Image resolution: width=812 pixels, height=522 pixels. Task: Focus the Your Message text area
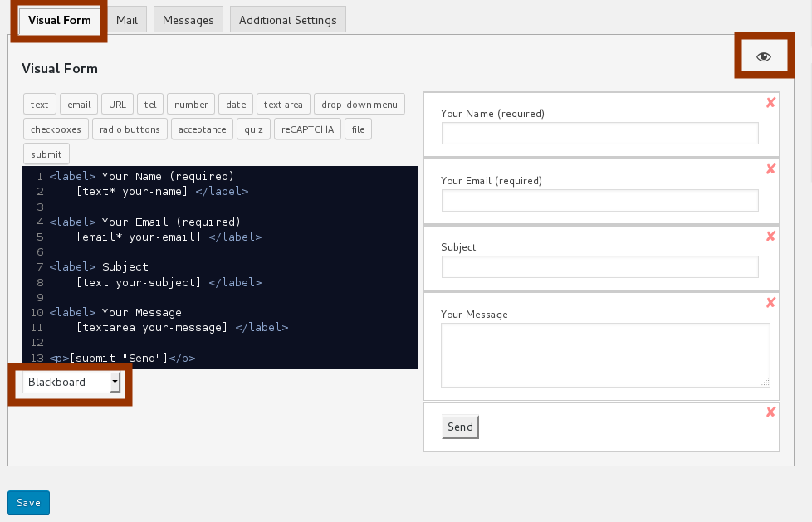click(x=604, y=354)
